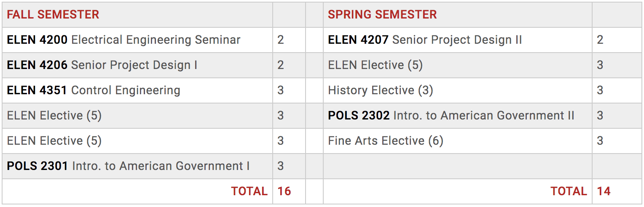Click the spring ELEN Elective (5) entry

[x=375, y=65]
